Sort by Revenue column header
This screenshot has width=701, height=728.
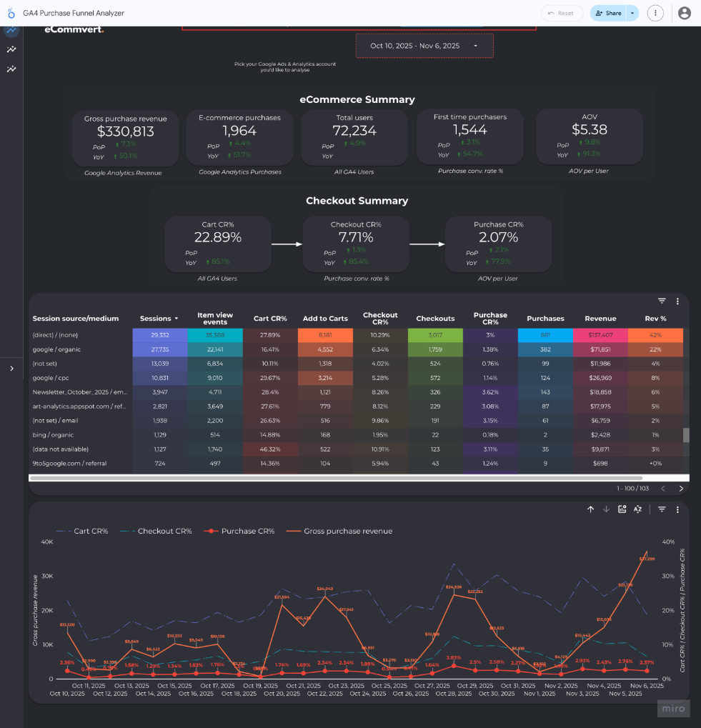tap(600, 319)
